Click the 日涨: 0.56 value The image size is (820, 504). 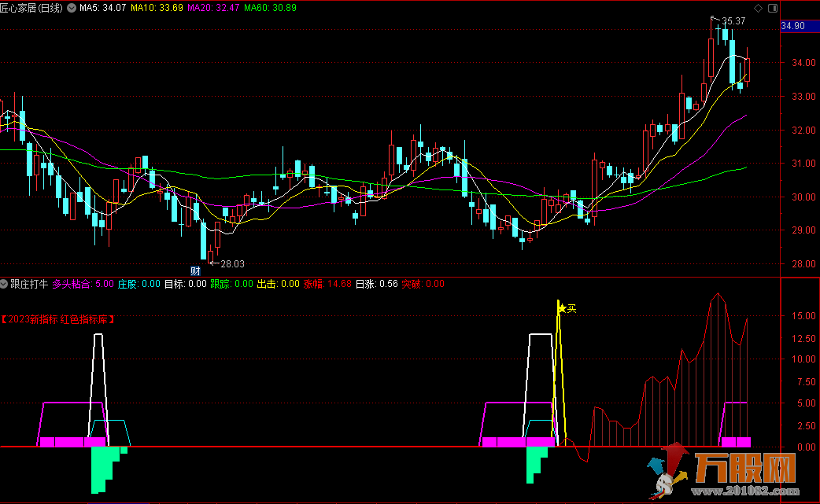[376, 284]
